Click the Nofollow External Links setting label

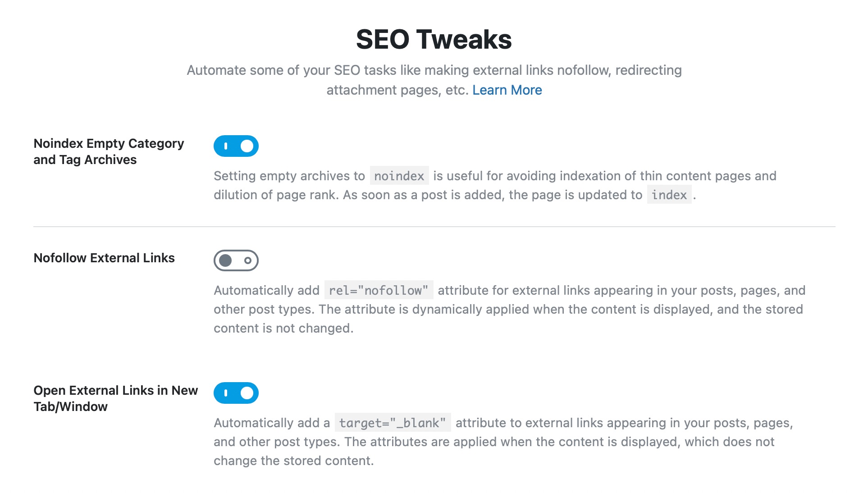105,258
